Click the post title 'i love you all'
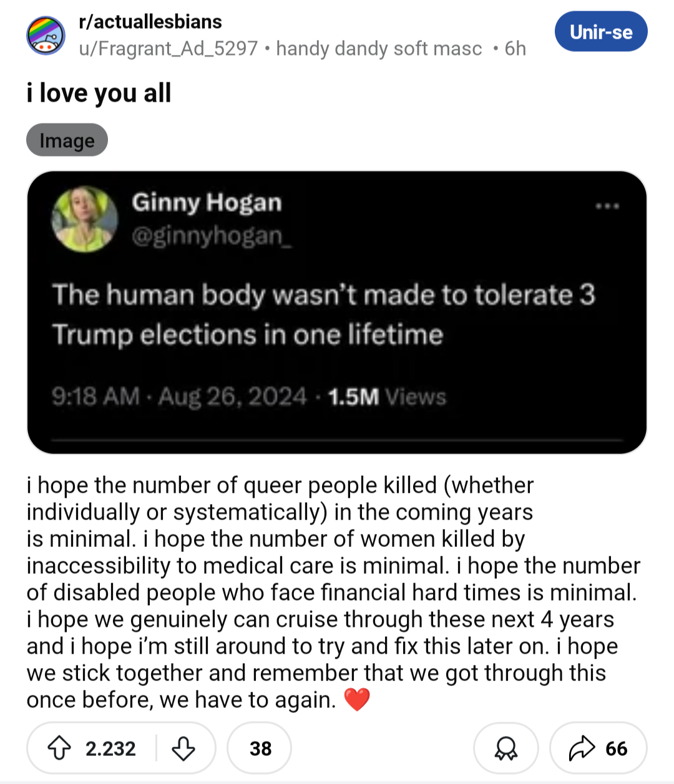 (99, 94)
